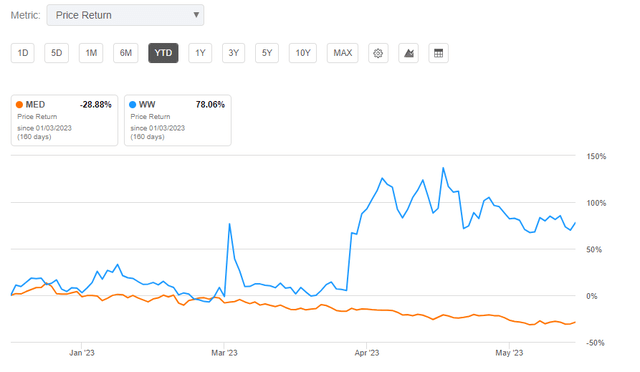640x372 pixels.
Task: Click MED 'since 01/03/2023' text
Action: click(x=44, y=128)
